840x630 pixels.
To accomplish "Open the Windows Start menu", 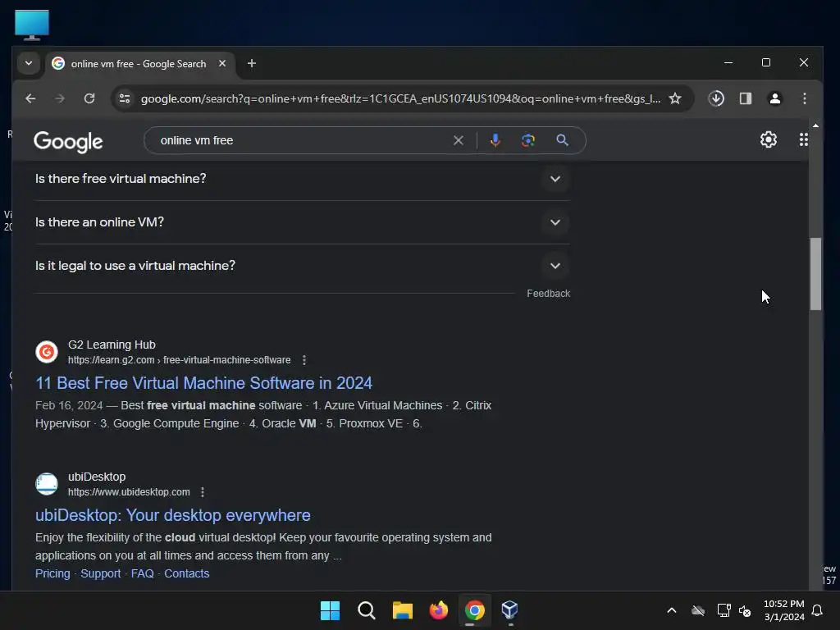I will click(x=330, y=610).
